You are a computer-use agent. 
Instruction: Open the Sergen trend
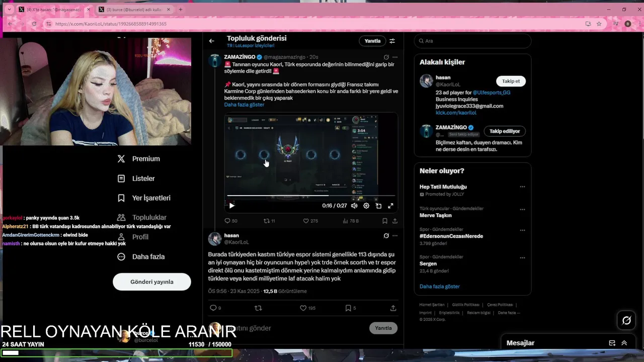coord(428,263)
